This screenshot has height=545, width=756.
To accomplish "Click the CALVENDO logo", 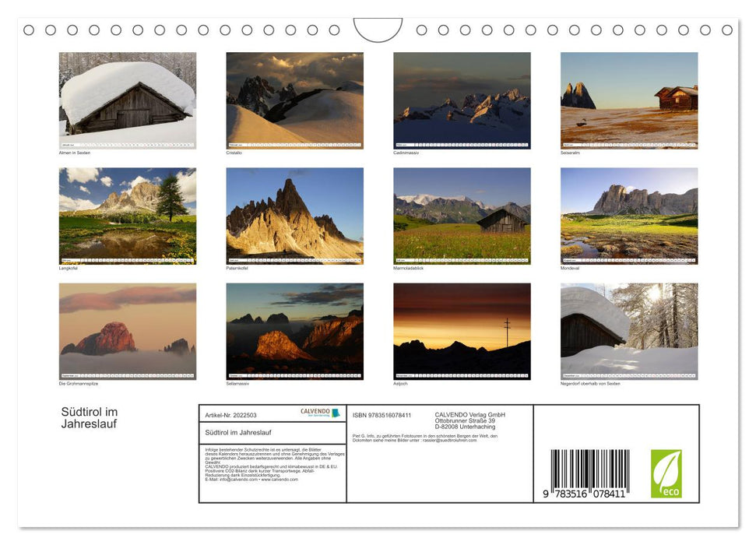I will click(320, 413).
